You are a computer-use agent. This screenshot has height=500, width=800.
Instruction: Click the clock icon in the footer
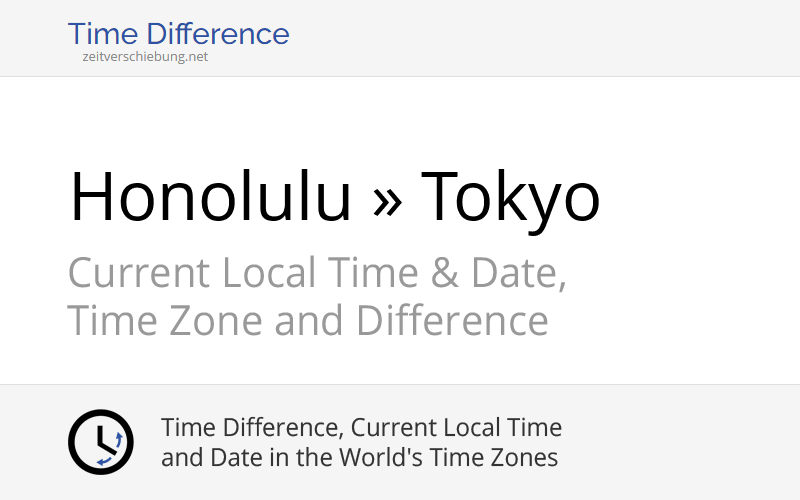pos(100,442)
